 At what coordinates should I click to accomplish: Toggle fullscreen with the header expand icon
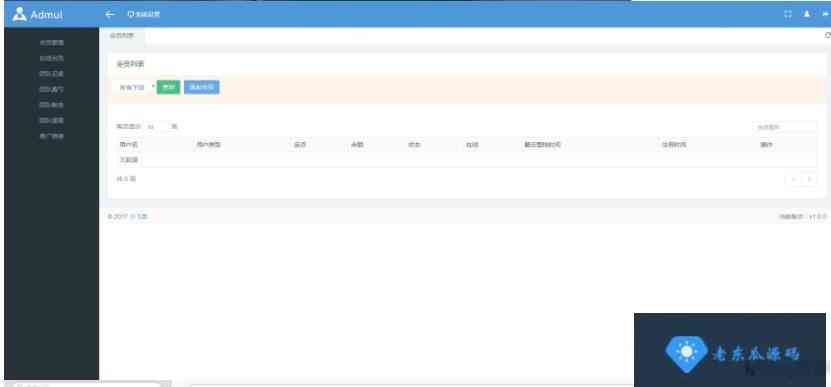(x=788, y=14)
